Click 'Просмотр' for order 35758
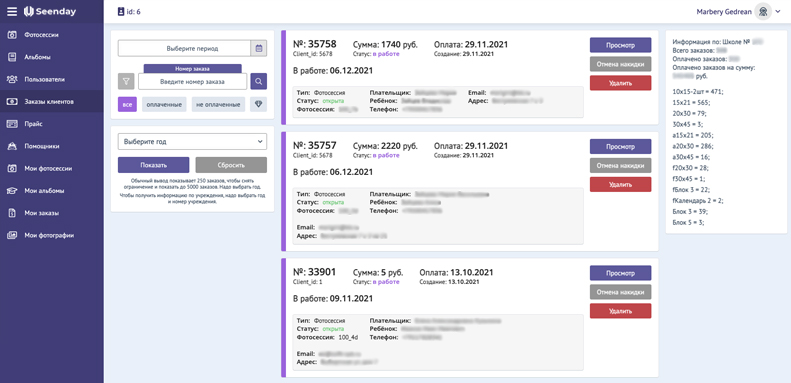This screenshot has height=383, width=791. (620, 45)
